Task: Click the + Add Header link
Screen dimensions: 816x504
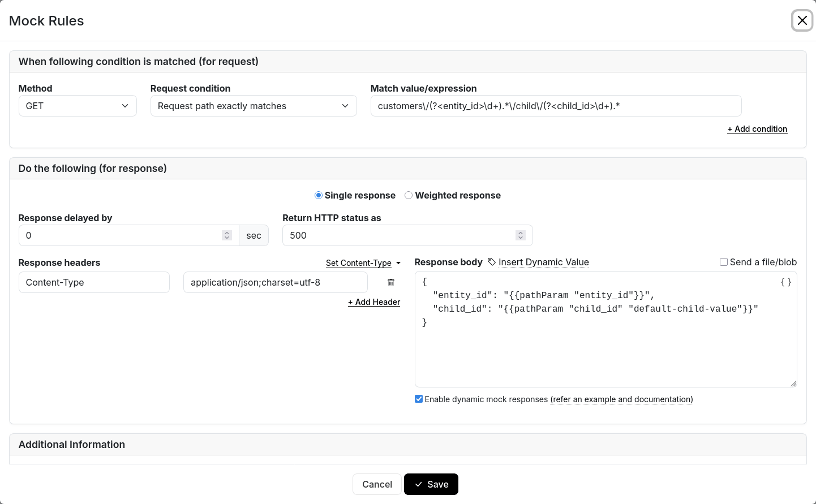Action: click(x=373, y=302)
